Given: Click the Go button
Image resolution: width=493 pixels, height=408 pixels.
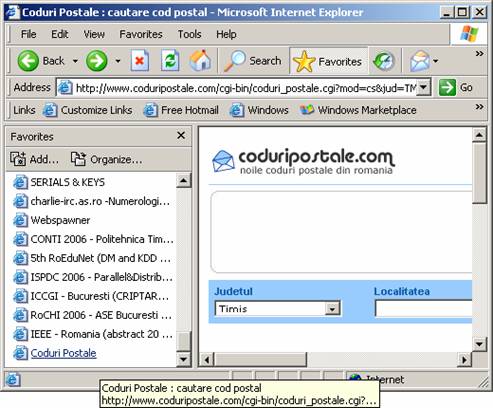Looking at the screenshot, I should click(x=455, y=87).
